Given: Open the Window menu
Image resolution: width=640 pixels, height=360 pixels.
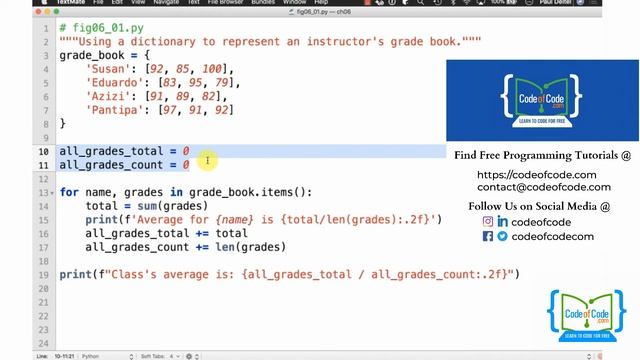Looking at the screenshot, I should click(x=294, y=2).
